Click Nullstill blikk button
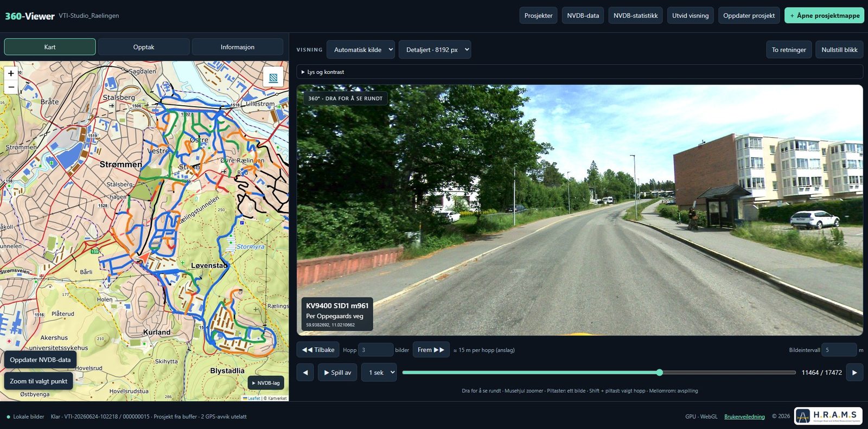Screen dimensions: 868x429 [839, 49]
